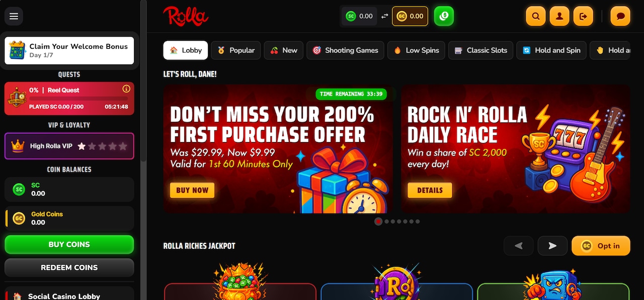
Task: Click the DETAILS button on Daily Race
Action: coord(430,190)
